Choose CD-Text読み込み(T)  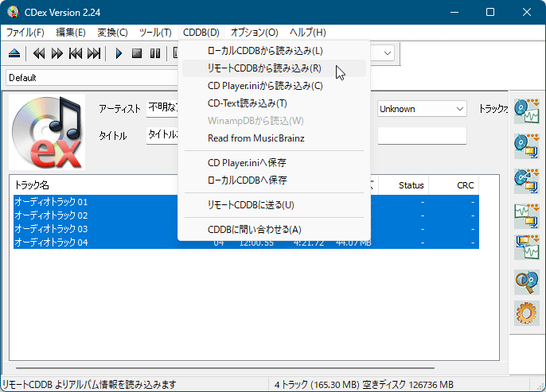[x=274, y=103]
